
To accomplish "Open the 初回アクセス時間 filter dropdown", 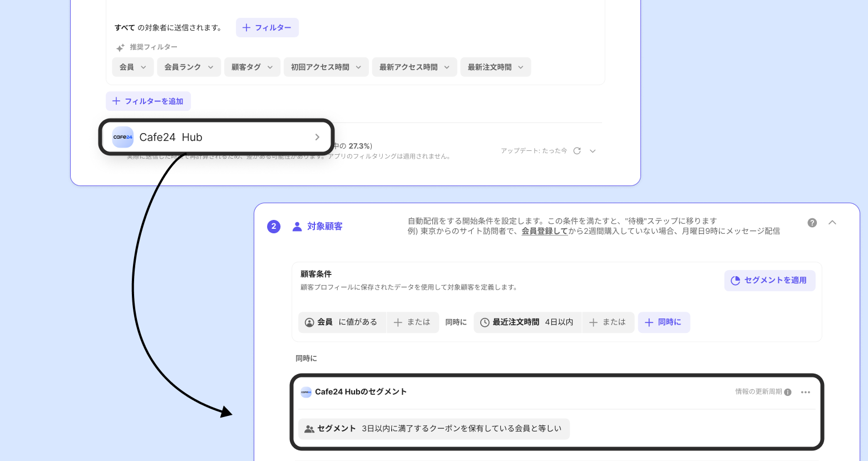I will click(326, 67).
